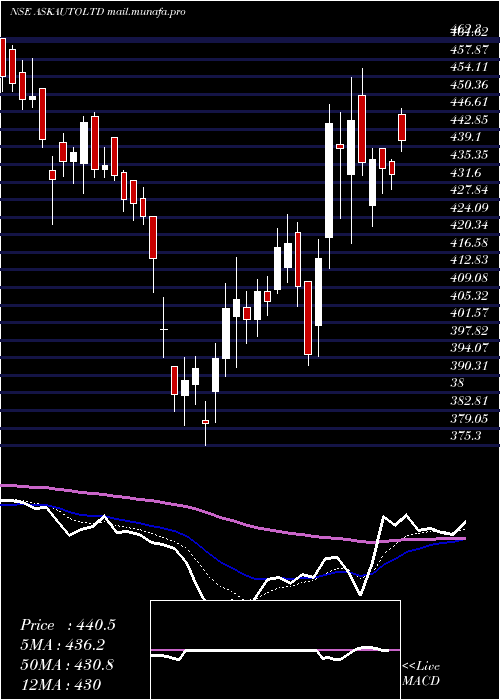This screenshot has width=500, height=700.
Task: Click the 390.31 price axis label
Action: pos(470,366)
